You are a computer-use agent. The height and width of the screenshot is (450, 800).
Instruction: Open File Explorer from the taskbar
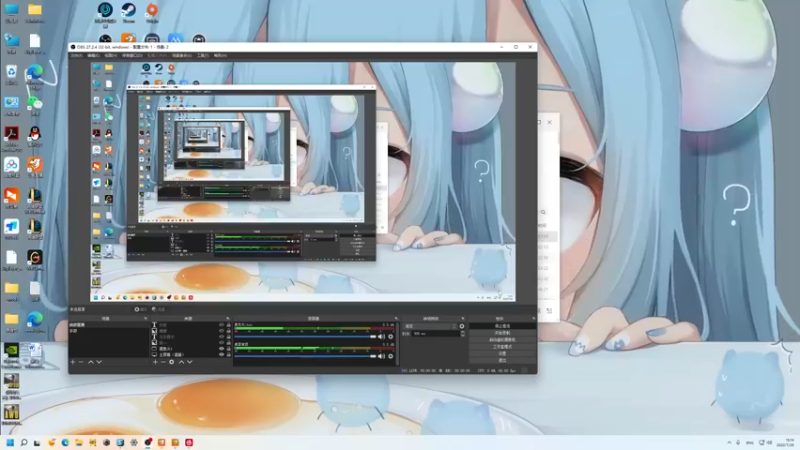79,442
